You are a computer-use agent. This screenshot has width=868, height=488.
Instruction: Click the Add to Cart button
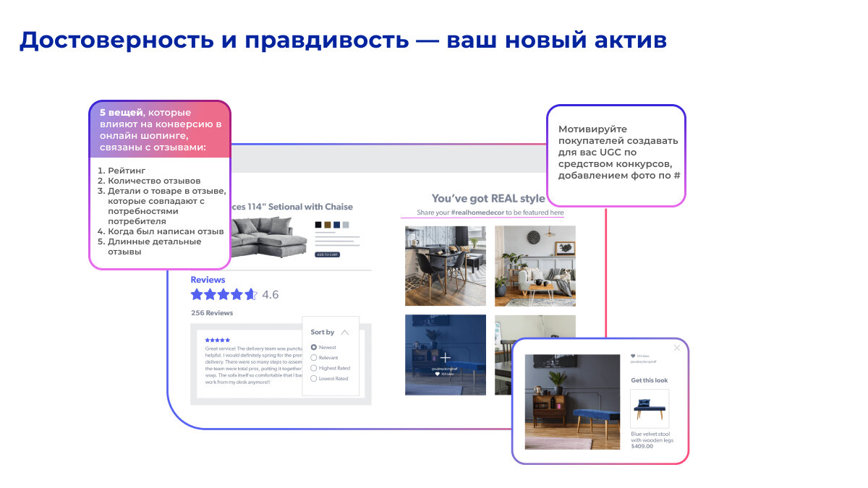point(328,254)
